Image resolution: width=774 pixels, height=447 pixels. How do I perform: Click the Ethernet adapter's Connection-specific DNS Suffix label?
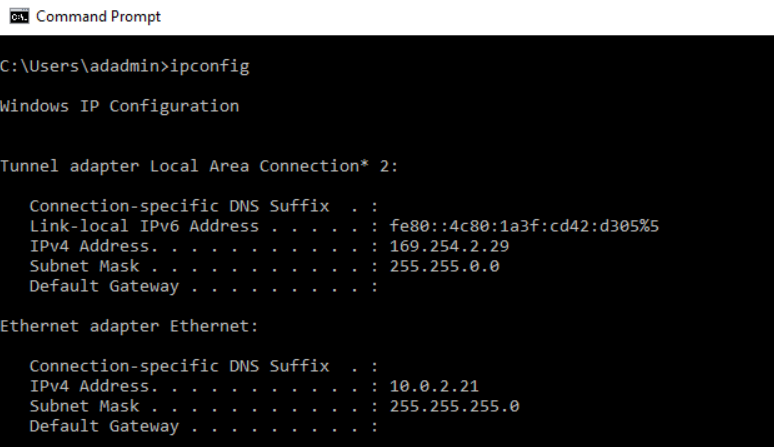(179, 366)
